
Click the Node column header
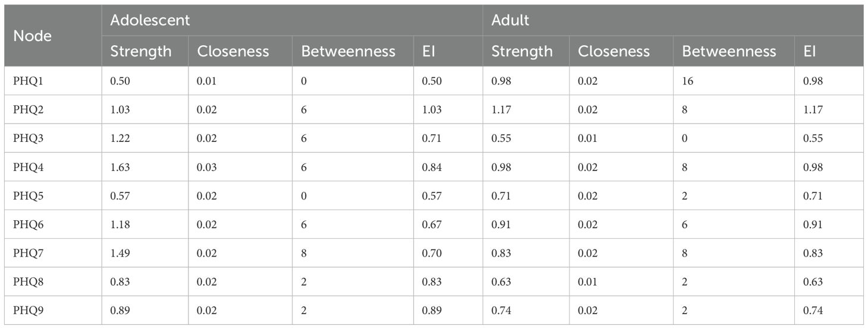point(33,36)
